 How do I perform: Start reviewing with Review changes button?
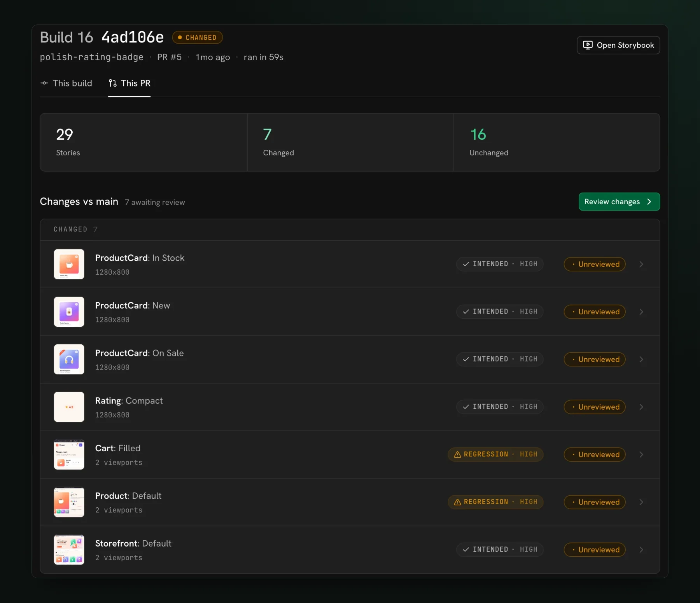619,202
